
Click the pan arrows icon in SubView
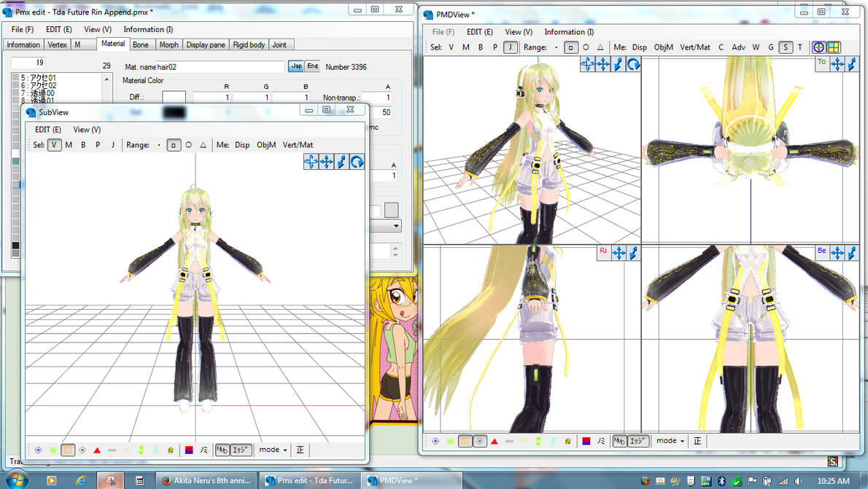(327, 162)
